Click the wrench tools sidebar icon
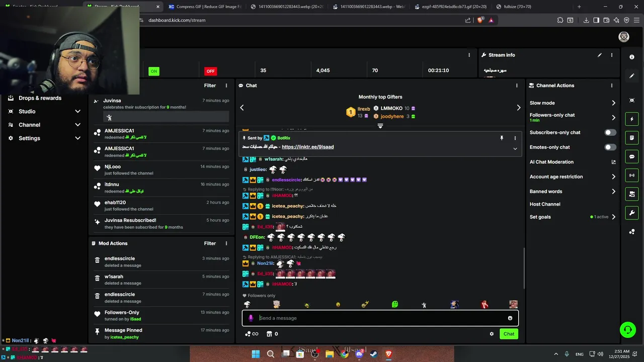 click(632, 213)
